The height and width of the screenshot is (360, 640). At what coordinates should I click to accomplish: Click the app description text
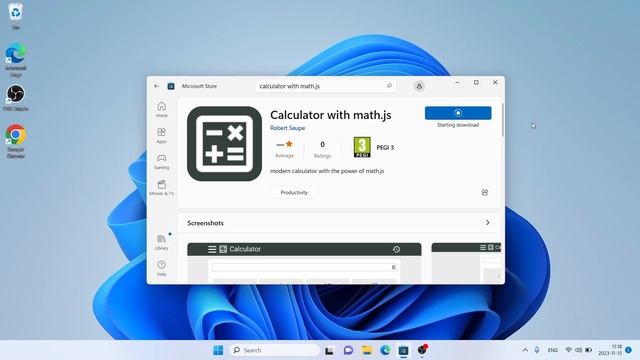327,171
